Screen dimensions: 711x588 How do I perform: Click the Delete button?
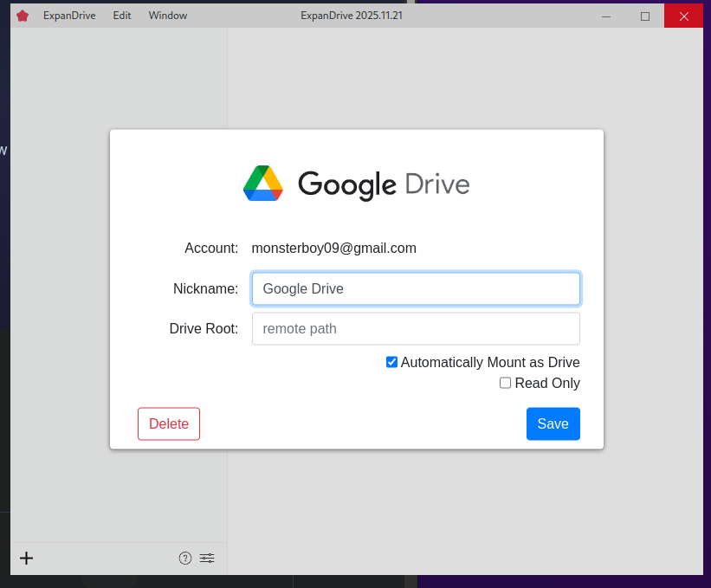(169, 423)
